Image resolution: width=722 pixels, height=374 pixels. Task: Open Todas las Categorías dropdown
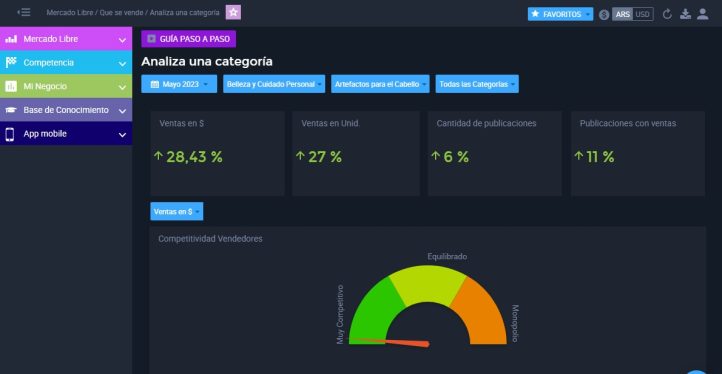[477, 84]
